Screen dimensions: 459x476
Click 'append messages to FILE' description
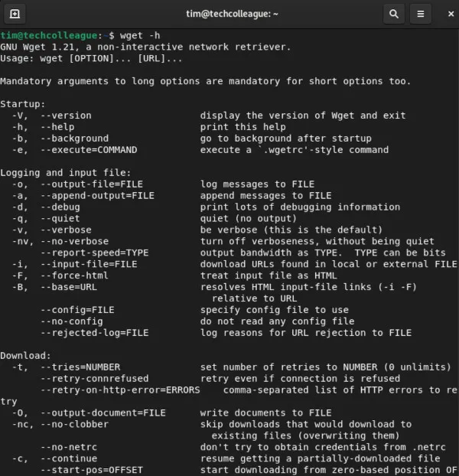265,195
